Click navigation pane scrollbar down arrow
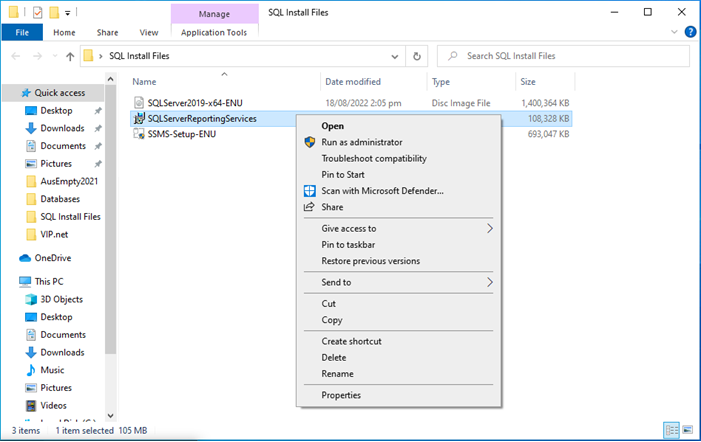This screenshot has width=701, height=442. pos(110,416)
